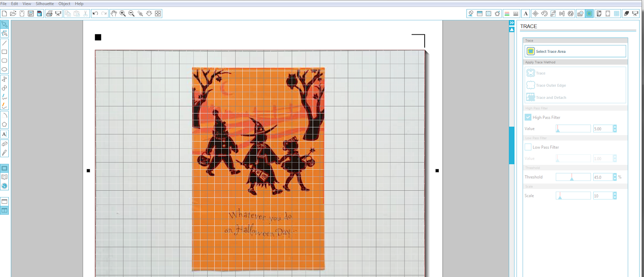Select the Eraser tool
644x277 pixels.
tap(4, 144)
